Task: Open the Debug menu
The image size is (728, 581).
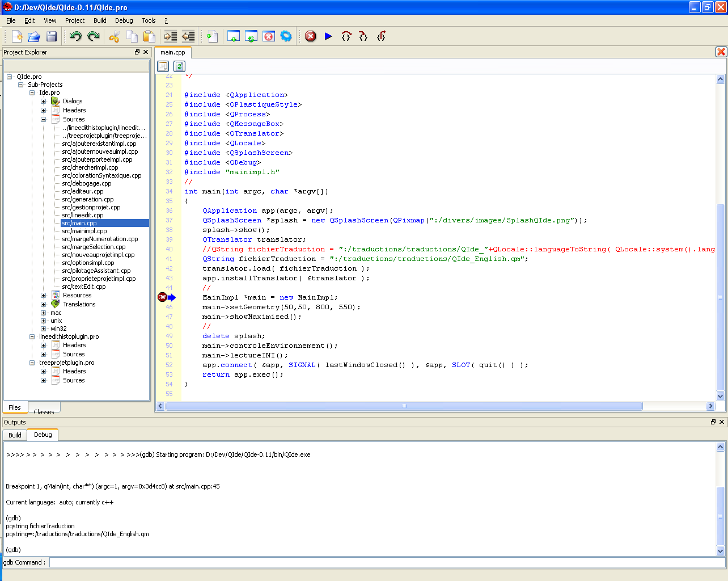Action: point(124,20)
